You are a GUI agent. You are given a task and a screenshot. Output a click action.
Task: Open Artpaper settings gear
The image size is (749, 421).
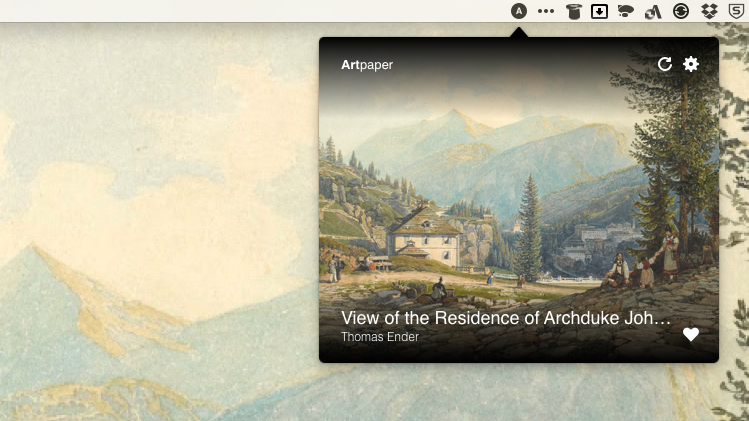tap(691, 64)
